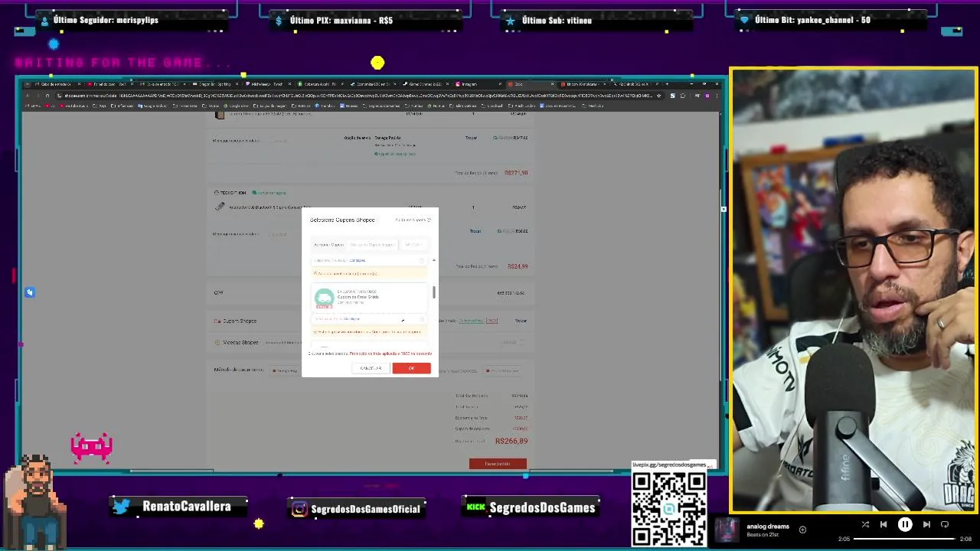Click the browser address bar URL
Screen dimensions: 980x551
(x=352, y=96)
